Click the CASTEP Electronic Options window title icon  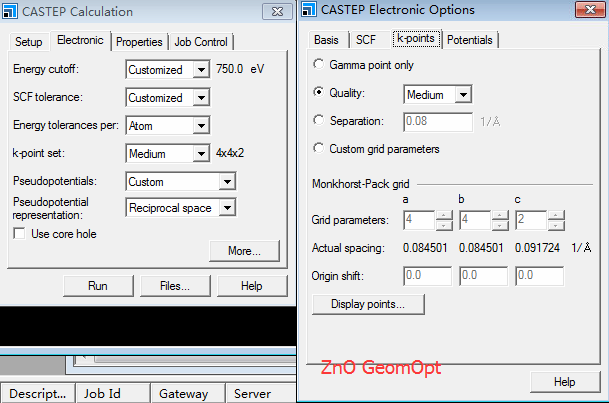(309, 9)
